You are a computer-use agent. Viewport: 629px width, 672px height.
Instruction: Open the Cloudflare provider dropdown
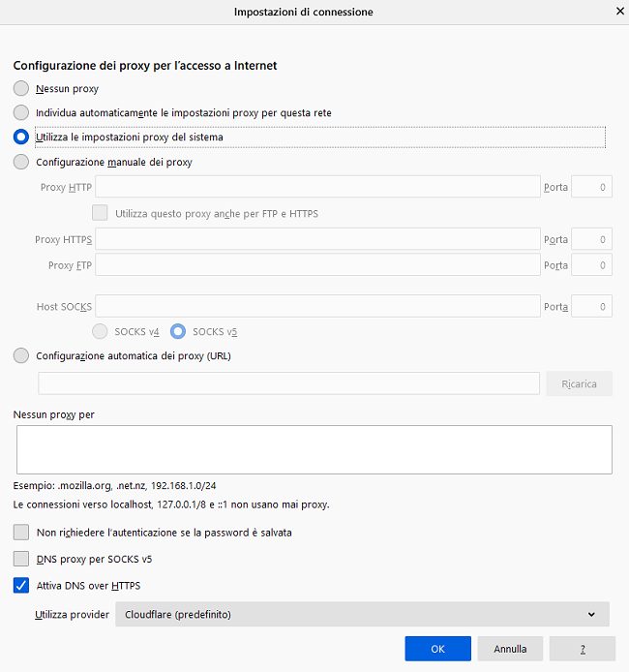(x=361, y=614)
